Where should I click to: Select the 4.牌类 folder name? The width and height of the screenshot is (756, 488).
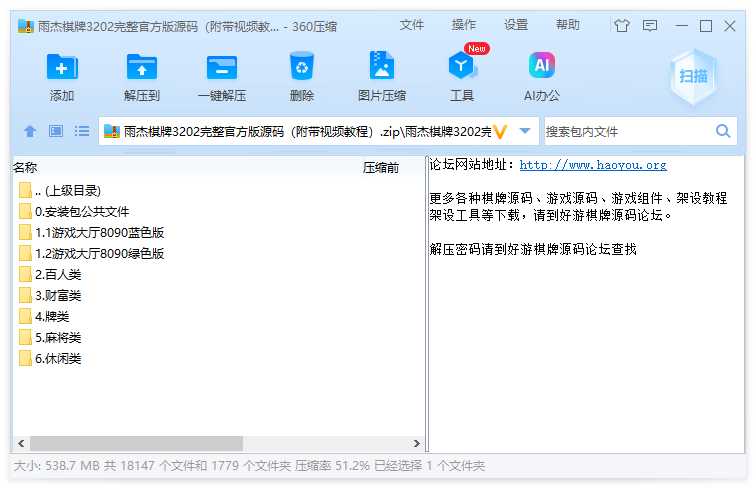pyautogui.click(x=52, y=316)
